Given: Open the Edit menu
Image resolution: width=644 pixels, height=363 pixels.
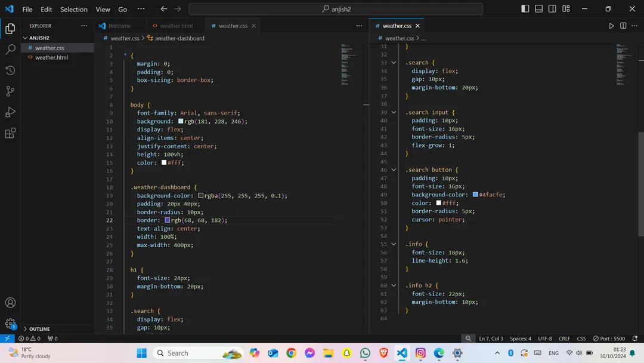Looking at the screenshot, I should click(46, 9).
